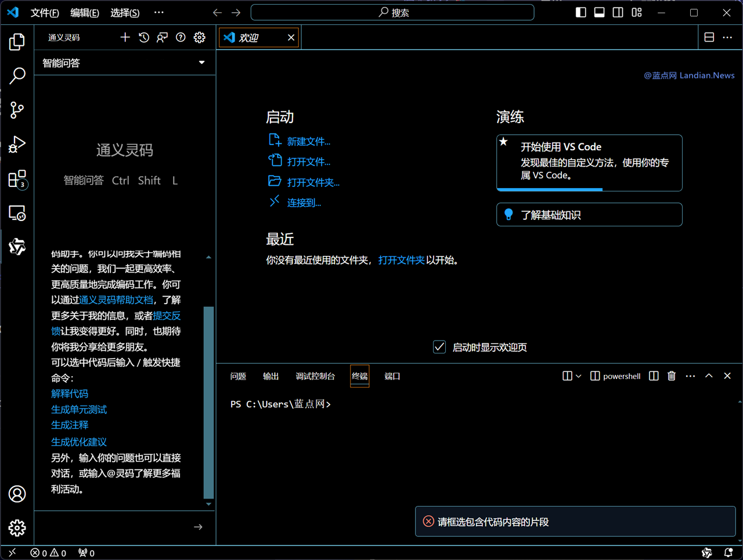Screen dimensions: 743x560
Task: Open the help question-mark icon
Action: 181,38
